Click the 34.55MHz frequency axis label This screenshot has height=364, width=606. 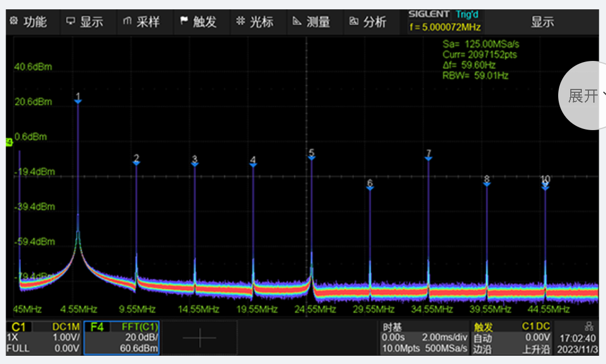click(432, 309)
